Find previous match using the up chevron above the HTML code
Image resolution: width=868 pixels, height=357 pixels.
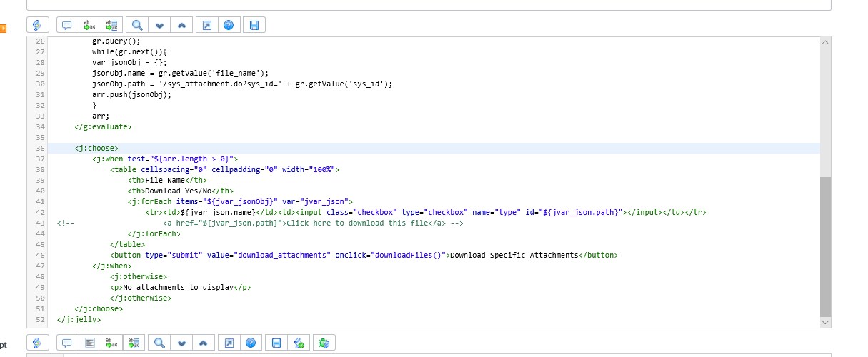[181, 25]
